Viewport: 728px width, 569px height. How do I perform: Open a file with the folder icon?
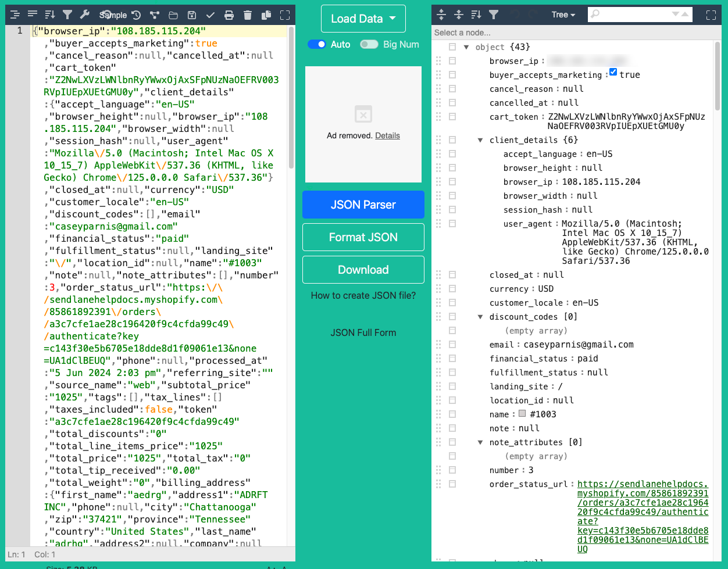tap(173, 15)
